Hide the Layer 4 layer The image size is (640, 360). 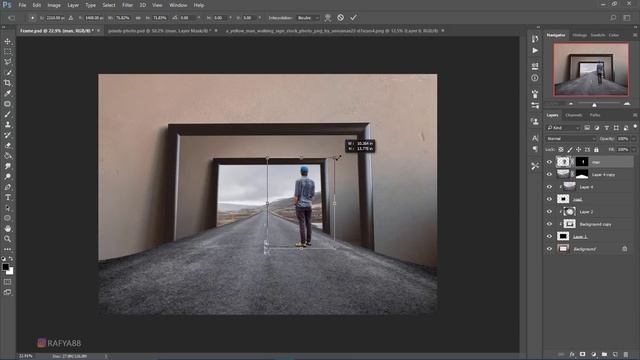(549, 187)
